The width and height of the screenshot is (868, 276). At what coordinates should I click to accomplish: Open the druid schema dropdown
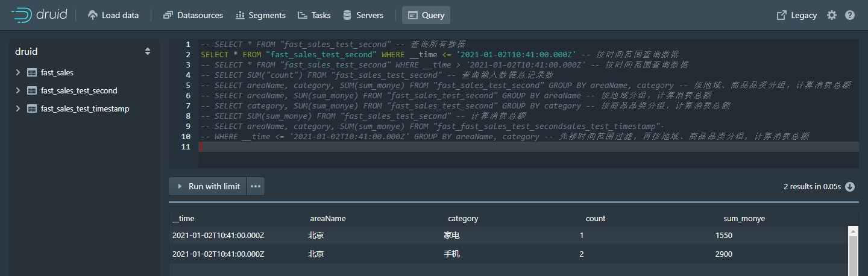147,52
